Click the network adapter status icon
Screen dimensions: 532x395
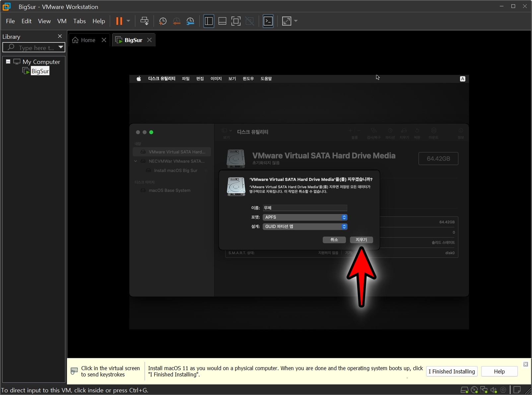coord(484,390)
